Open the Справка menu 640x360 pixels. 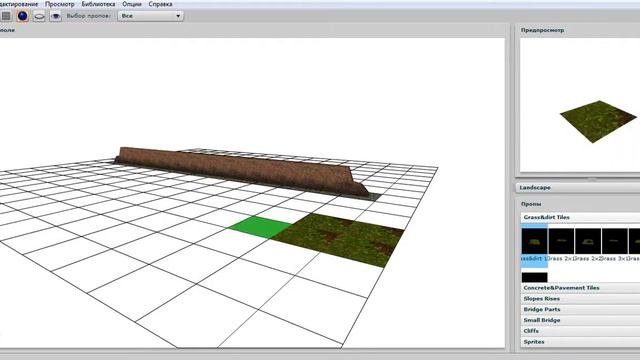(160, 4)
